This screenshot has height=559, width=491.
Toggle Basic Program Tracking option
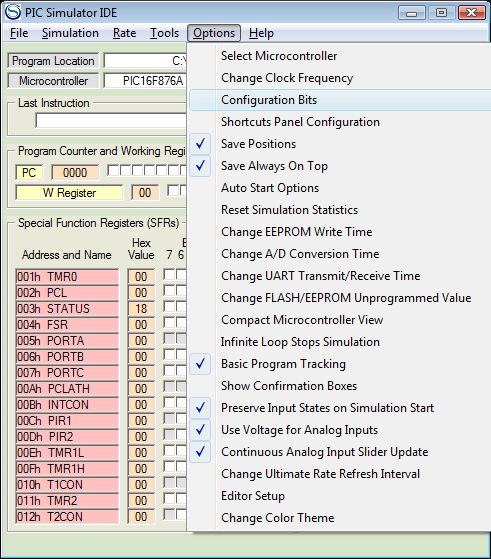(340, 364)
